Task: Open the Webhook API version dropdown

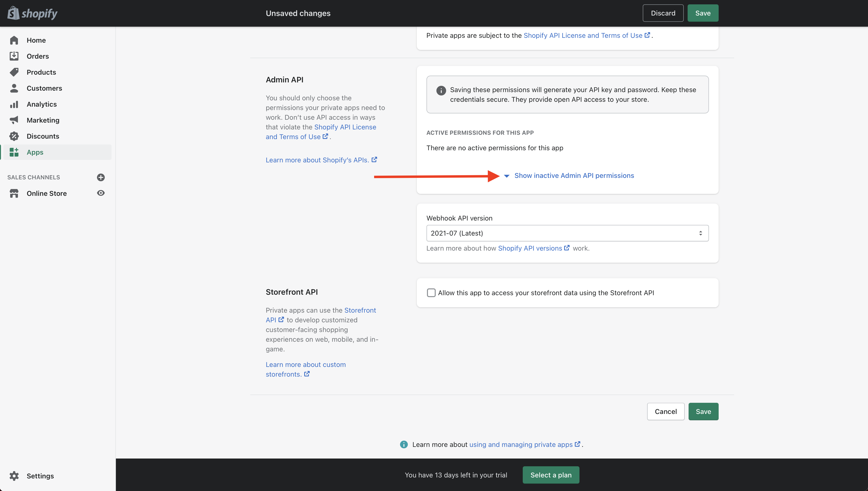Action: (567, 233)
